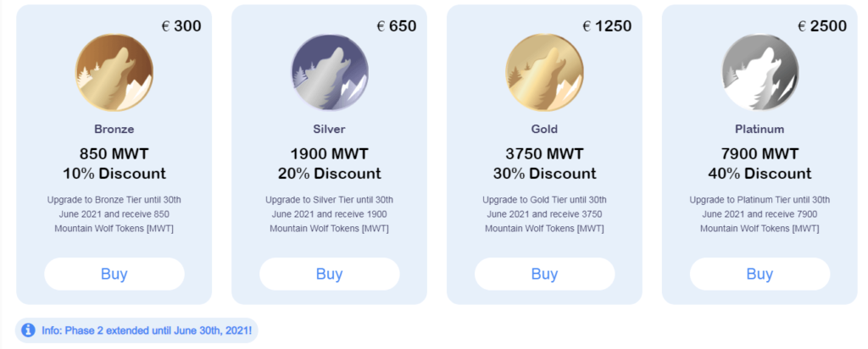Click the 30% Discount text
This screenshot has height=349, width=868.
click(x=545, y=174)
